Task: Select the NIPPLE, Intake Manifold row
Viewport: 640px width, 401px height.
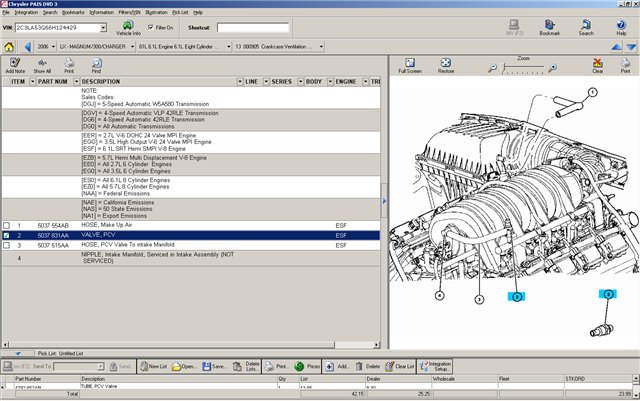Action: (191, 258)
